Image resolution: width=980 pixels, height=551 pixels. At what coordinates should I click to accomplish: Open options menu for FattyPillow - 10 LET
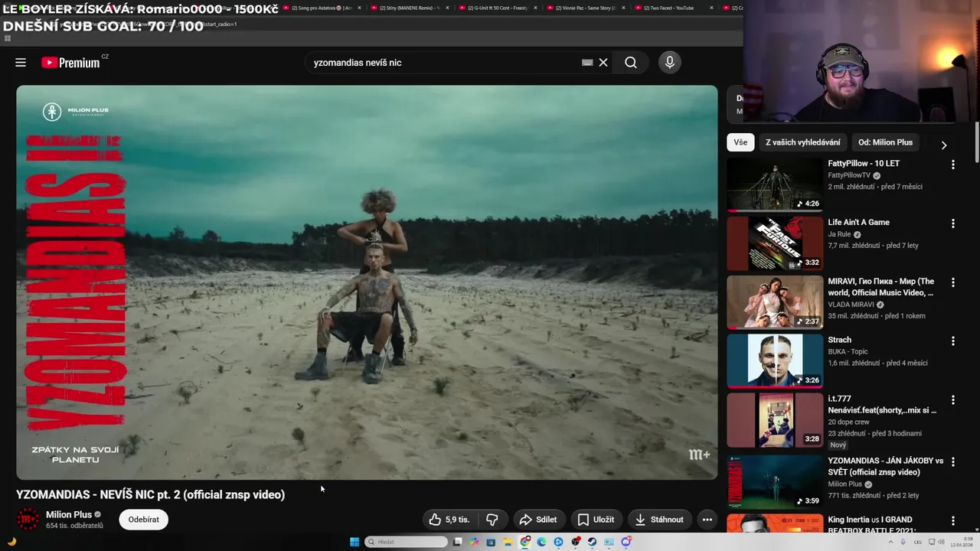pos(953,165)
